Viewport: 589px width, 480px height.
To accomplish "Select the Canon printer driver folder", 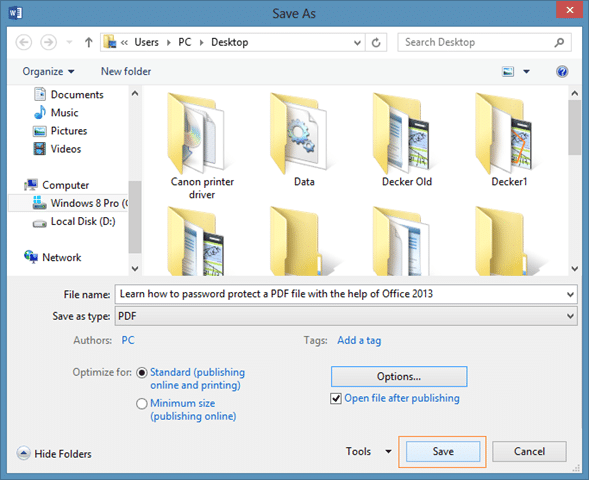I will 202,146.
